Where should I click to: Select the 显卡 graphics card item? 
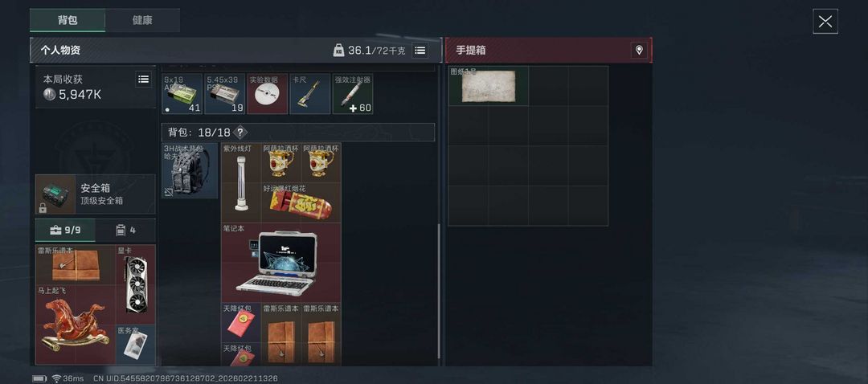pyautogui.click(x=136, y=284)
